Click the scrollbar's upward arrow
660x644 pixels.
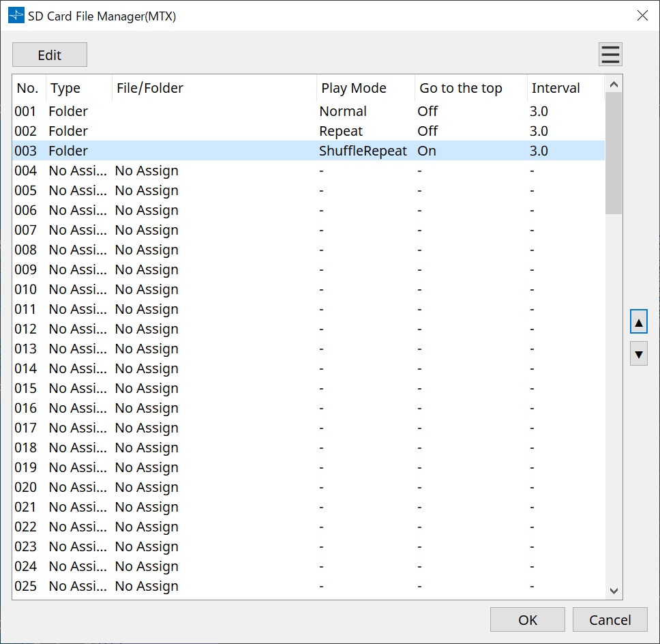613,83
